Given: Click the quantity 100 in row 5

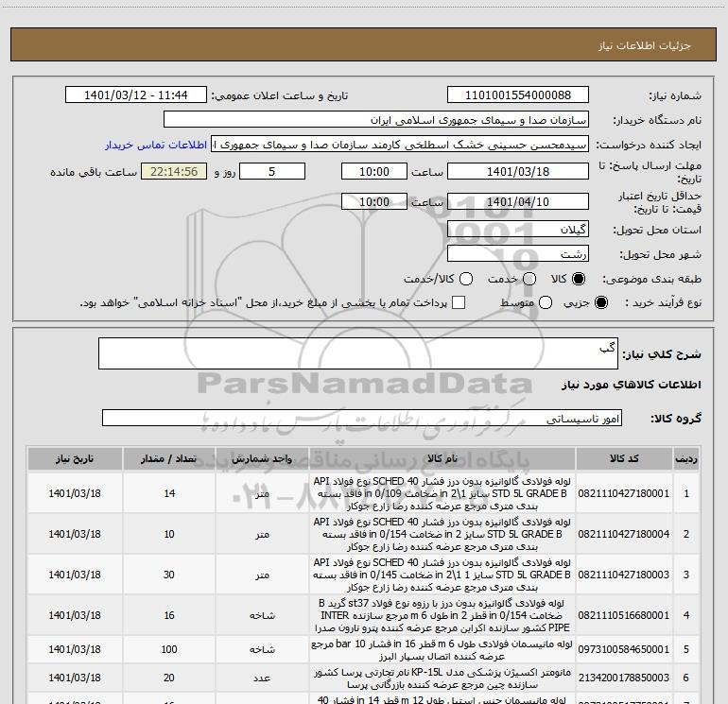Looking at the screenshot, I should tap(169, 649).
